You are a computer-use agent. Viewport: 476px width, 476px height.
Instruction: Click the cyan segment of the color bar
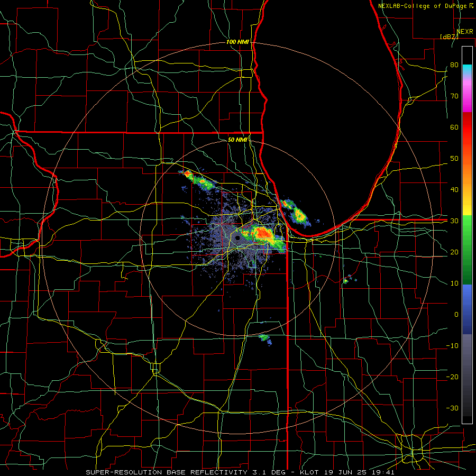tap(467, 69)
